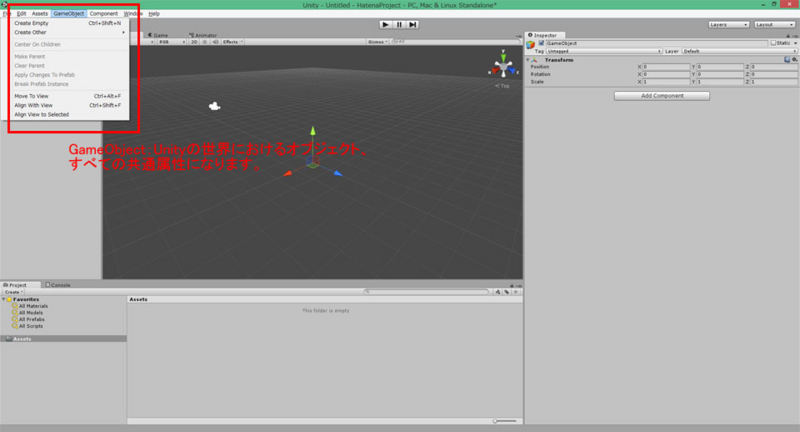Collapse the Transform component foldout
The width and height of the screenshot is (800, 432).
[528, 60]
